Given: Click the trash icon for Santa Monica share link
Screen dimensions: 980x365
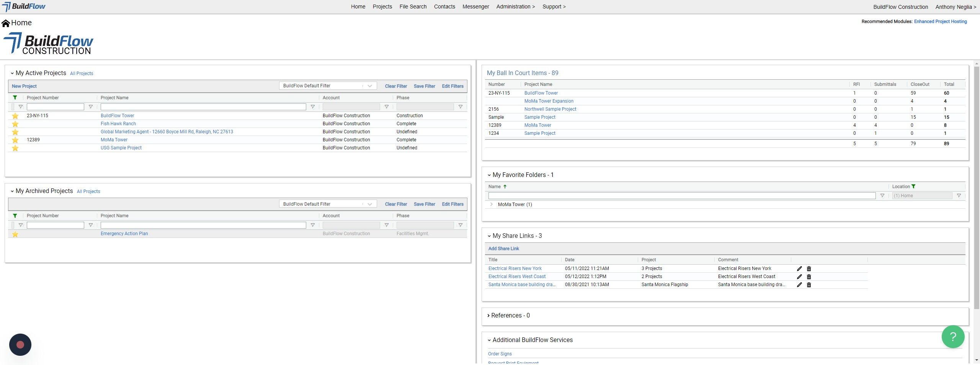Looking at the screenshot, I should tap(809, 285).
